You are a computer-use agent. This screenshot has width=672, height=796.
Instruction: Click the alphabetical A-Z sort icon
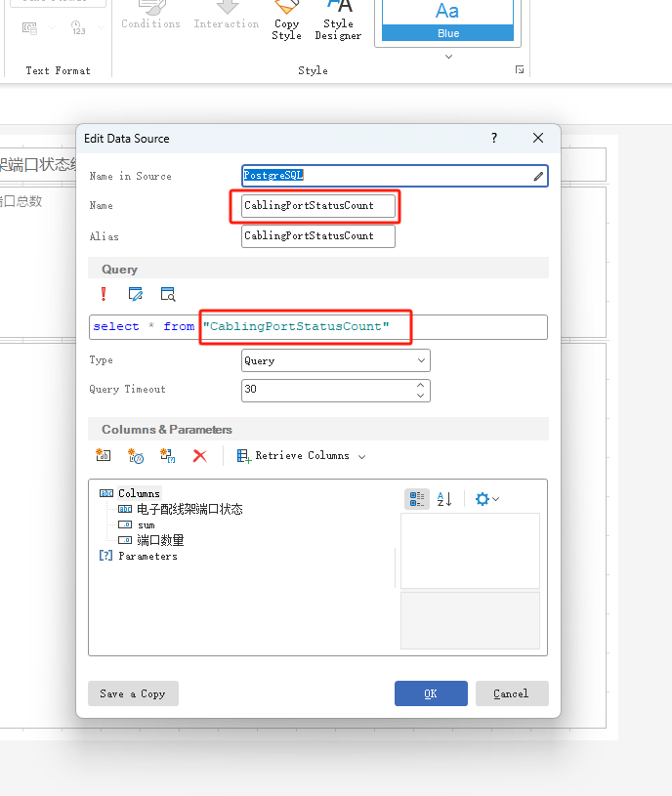tap(444, 499)
